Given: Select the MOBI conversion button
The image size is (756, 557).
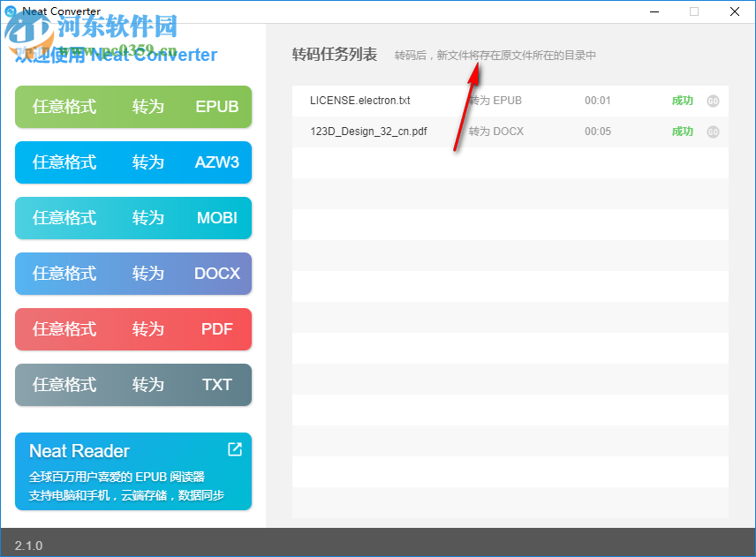Looking at the screenshot, I should pyautogui.click(x=132, y=218).
